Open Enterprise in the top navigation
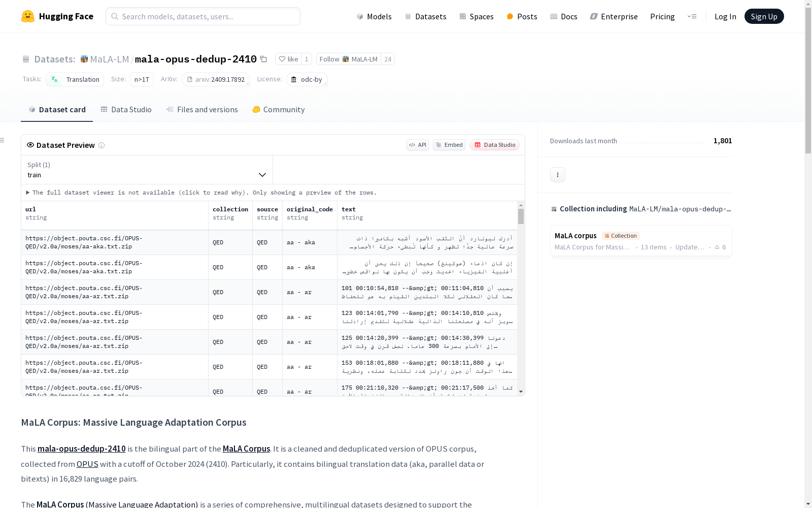 pyautogui.click(x=614, y=16)
